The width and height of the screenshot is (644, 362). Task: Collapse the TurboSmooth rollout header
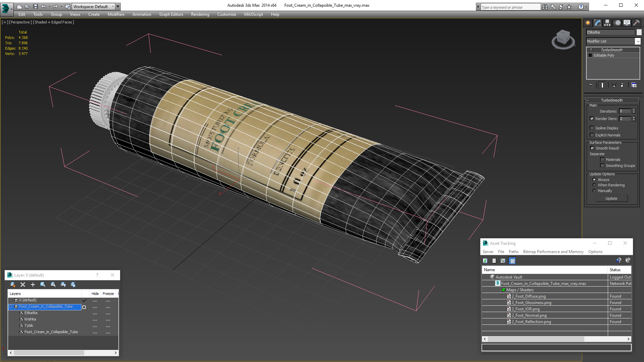coord(612,100)
